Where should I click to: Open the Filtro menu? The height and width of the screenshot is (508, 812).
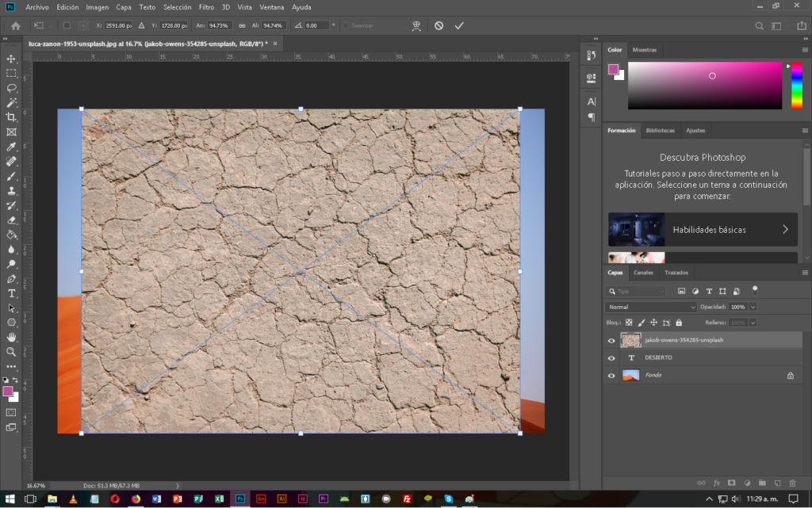tap(206, 7)
